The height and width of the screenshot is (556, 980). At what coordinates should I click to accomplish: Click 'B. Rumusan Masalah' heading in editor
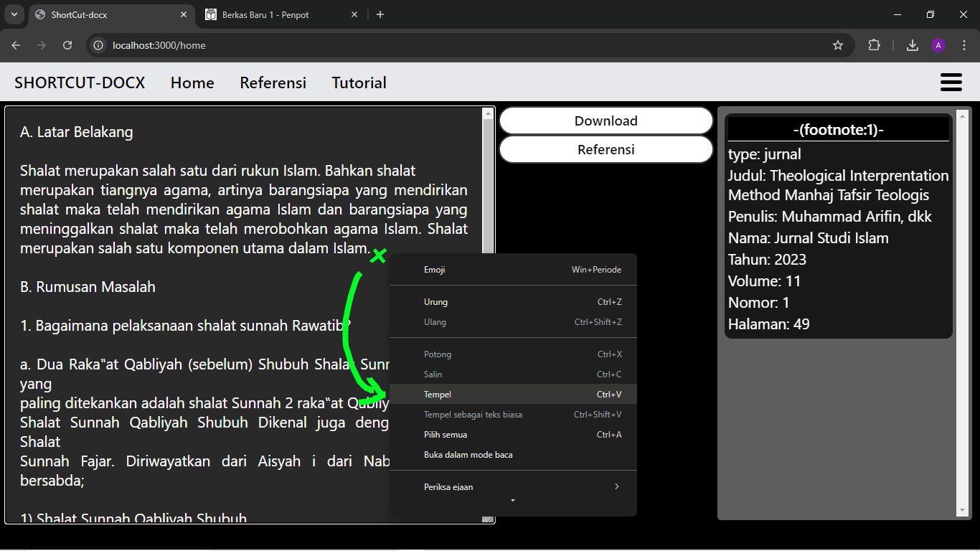88,287
